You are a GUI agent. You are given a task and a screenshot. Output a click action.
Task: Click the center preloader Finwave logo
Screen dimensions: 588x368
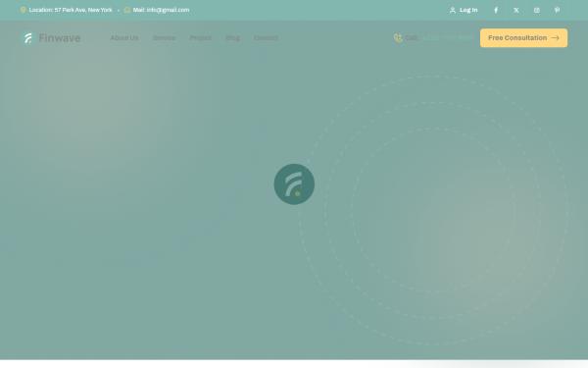(294, 184)
